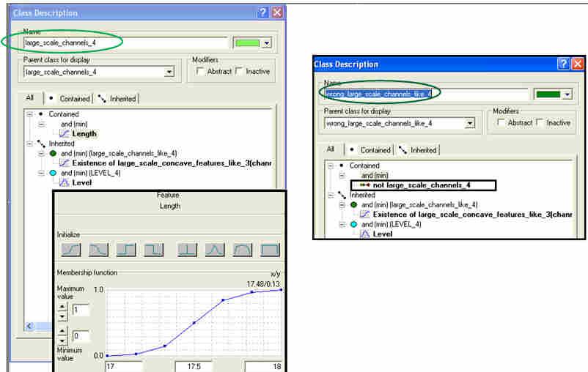588x372 pixels.
Task: Decrease the Maximum value with the down arrow
Action: [x=62, y=316]
